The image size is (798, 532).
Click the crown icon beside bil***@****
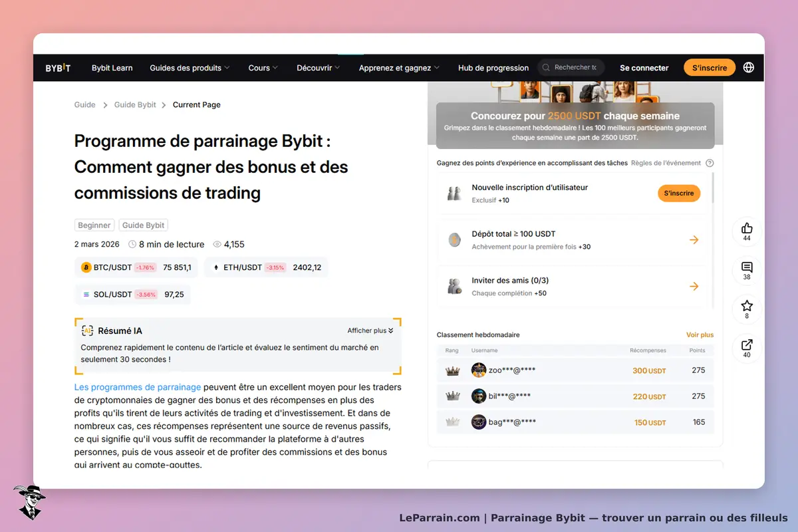tap(453, 396)
